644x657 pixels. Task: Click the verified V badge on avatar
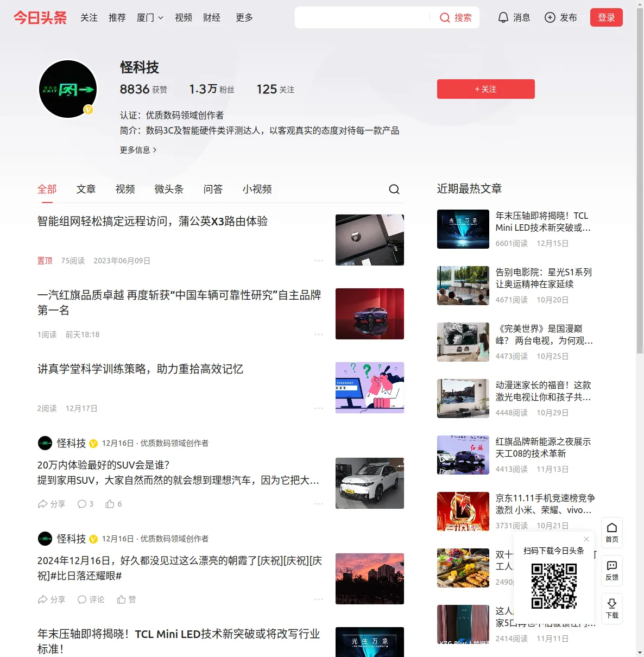point(89,110)
